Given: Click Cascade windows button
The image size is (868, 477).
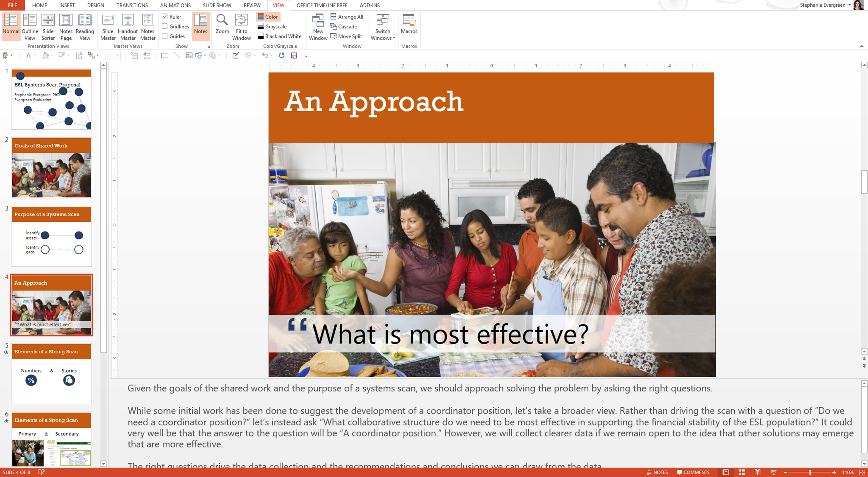Looking at the screenshot, I should pyautogui.click(x=344, y=26).
